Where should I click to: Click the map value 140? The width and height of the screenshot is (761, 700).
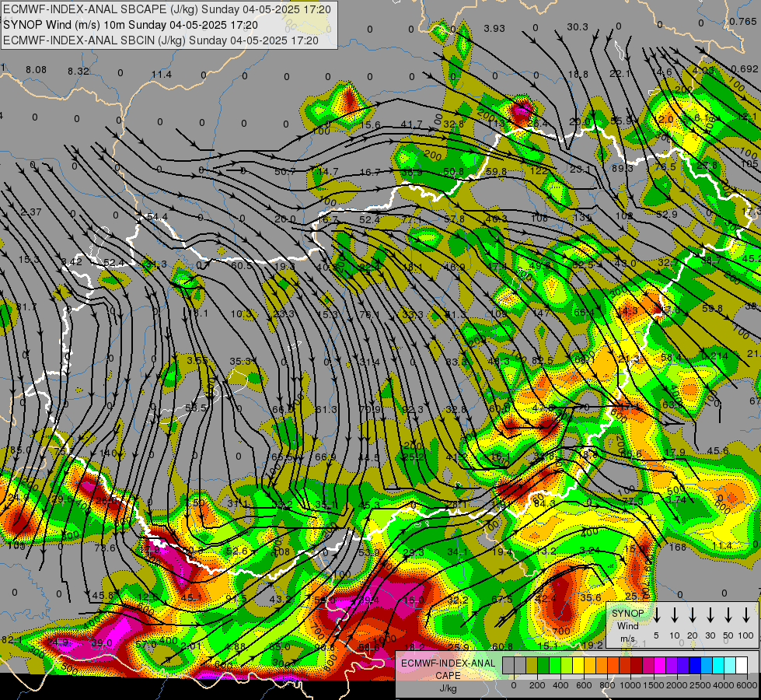(108, 453)
